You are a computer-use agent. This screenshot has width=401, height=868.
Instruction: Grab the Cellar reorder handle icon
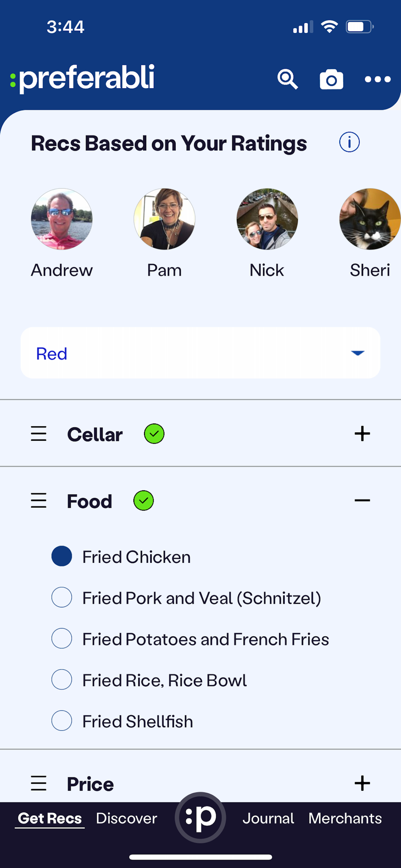click(x=39, y=434)
